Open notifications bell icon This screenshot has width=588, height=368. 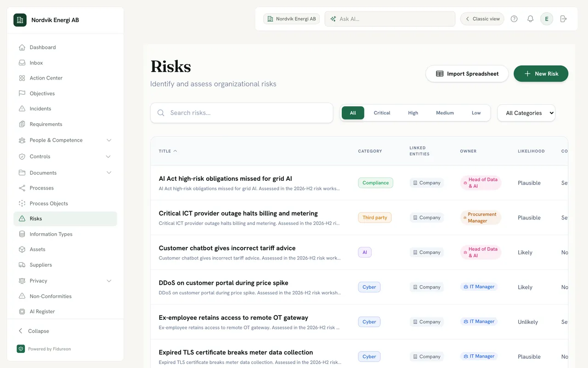[x=530, y=19]
